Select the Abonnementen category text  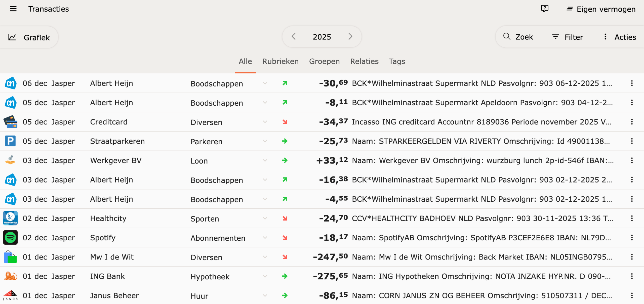[218, 238]
